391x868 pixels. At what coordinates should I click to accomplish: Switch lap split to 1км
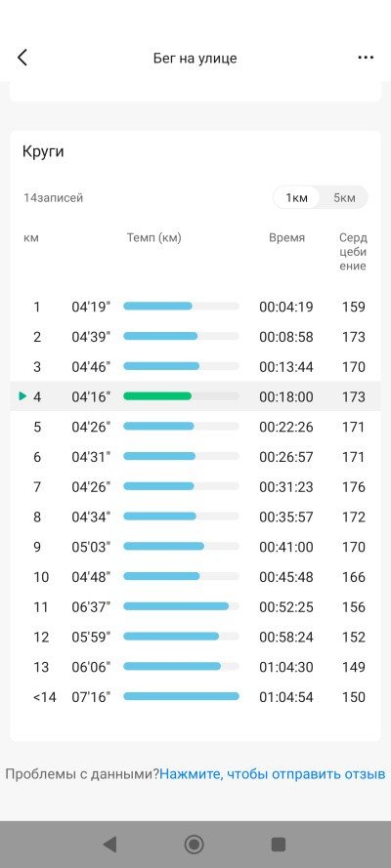(x=296, y=197)
